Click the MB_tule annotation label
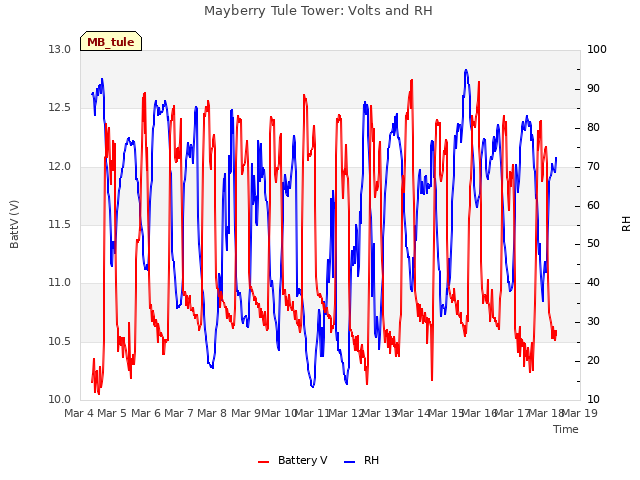Viewport: 640px width, 480px height. (x=111, y=42)
